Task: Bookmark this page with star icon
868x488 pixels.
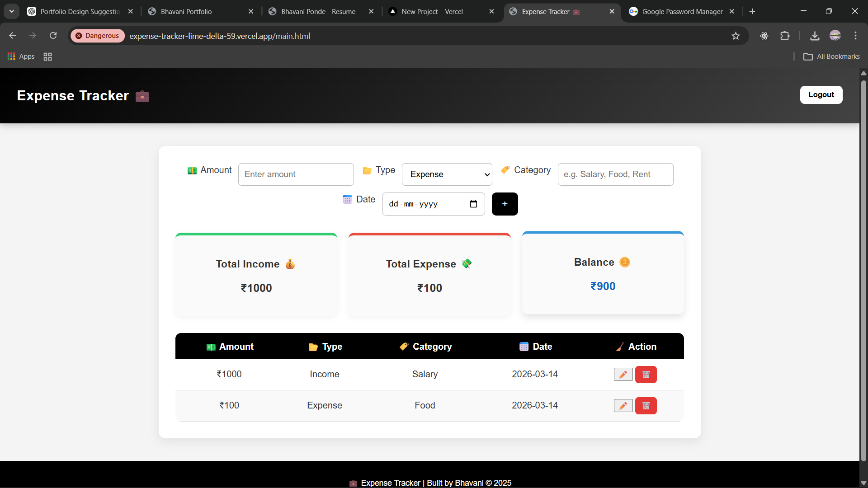Action: (736, 36)
